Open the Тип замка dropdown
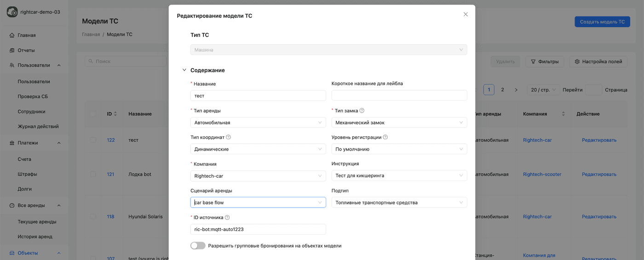 point(399,123)
